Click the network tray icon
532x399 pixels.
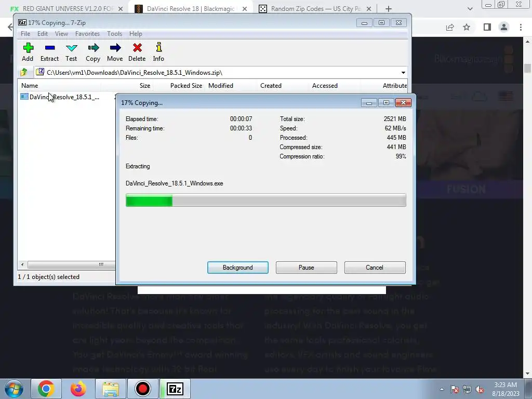[467, 389]
